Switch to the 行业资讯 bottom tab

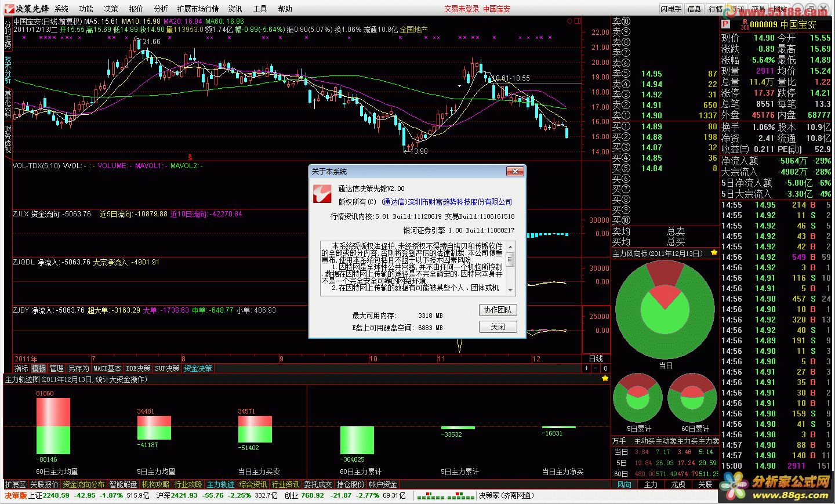click(285, 484)
